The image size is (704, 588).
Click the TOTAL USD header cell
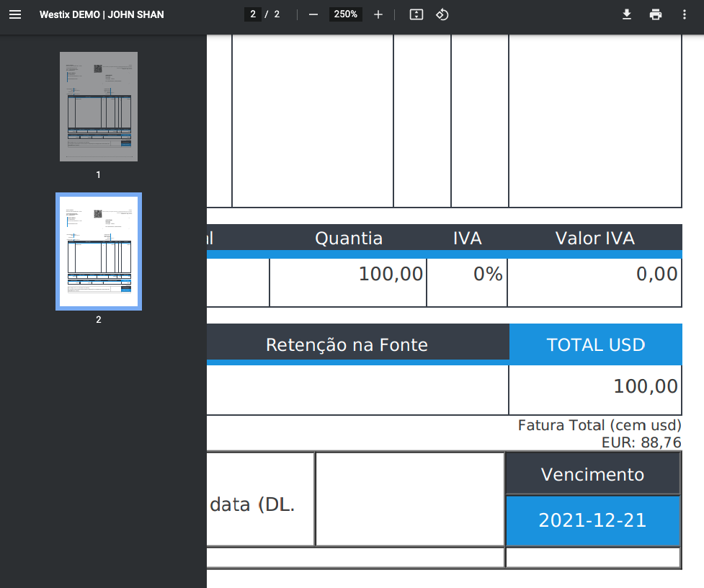point(595,344)
